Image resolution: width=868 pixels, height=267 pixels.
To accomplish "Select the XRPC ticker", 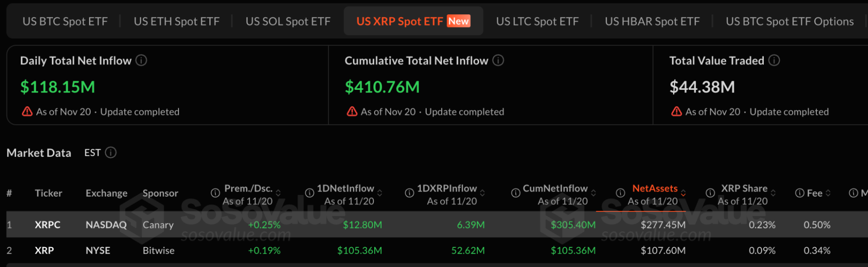I will (47, 225).
